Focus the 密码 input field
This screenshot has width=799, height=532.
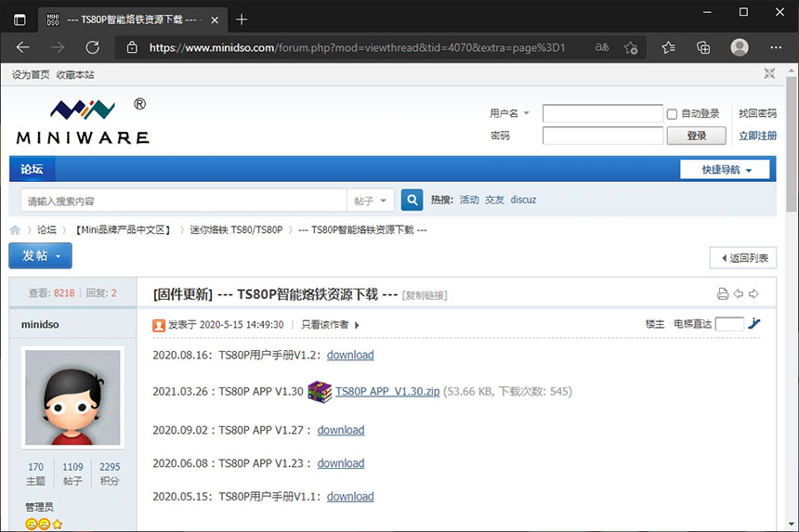603,136
